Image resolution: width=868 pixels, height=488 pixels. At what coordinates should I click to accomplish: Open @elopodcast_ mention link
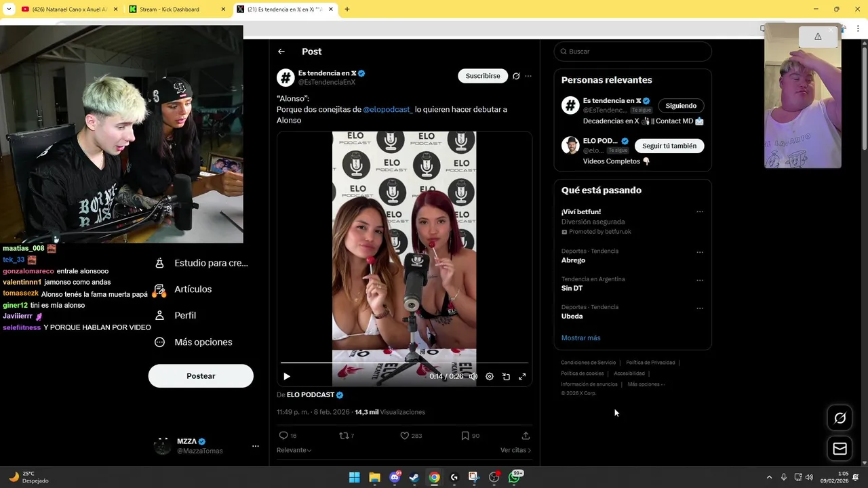point(387,109)
